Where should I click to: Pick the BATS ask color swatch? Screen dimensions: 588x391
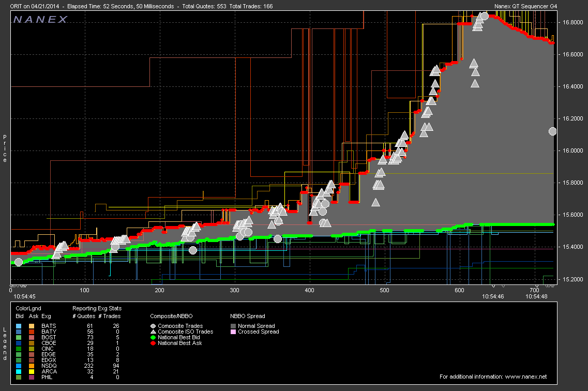click(32, 326)
